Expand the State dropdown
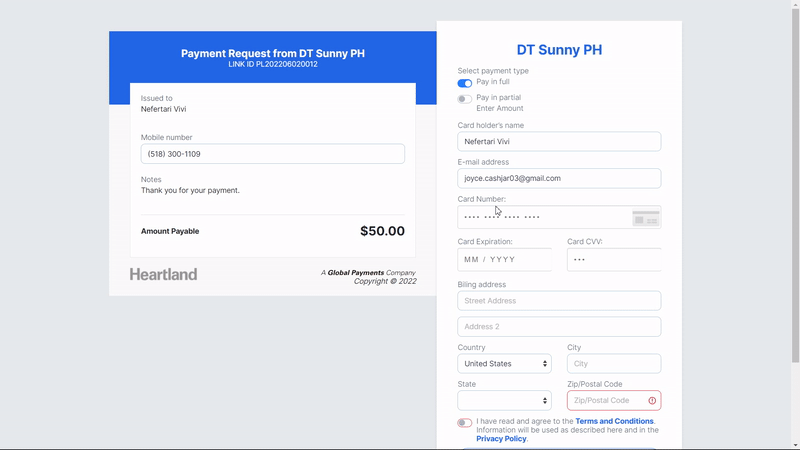The image size is (800, 450). click(x=504, y=401)
